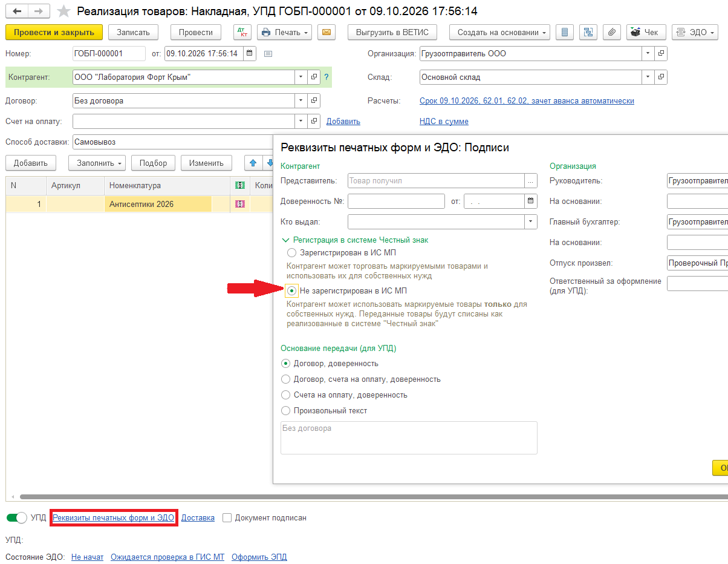728x564 pixels.
Task: Select 'Произвольный текст' radio option
Action: 286,411
